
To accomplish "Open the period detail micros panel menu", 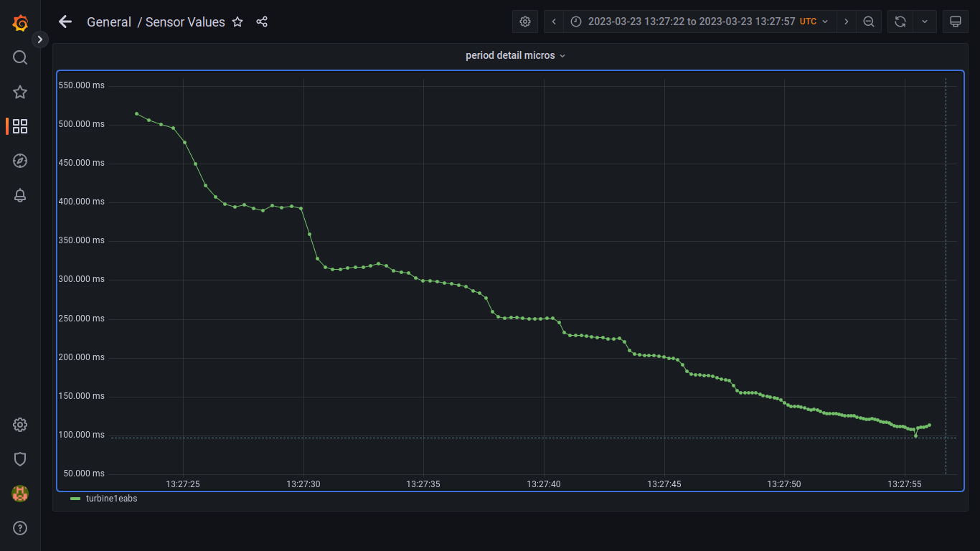I will tap(515, 55).
